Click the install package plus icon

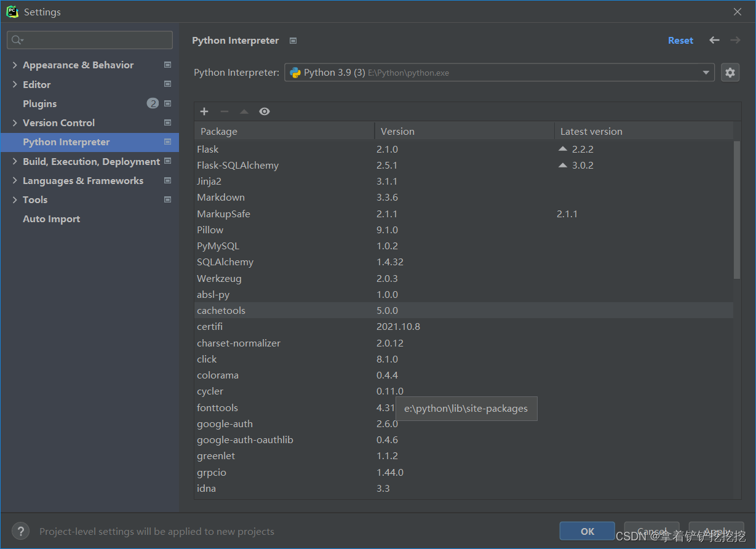pyautogui.click(x=204, y=111)
